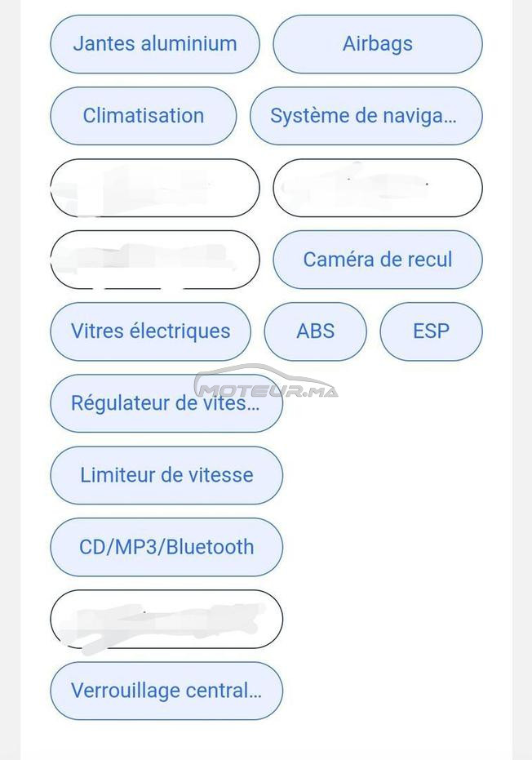Toggle the ABS chip
This screenshot has width=532, height=760.
[316, 331]
